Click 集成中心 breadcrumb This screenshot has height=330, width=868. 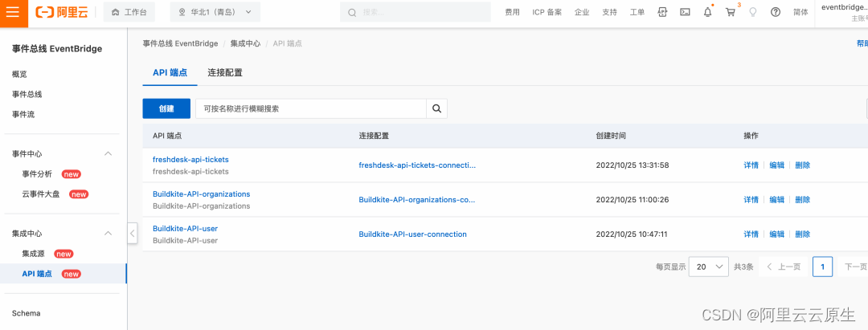click(x=245, y=43)
